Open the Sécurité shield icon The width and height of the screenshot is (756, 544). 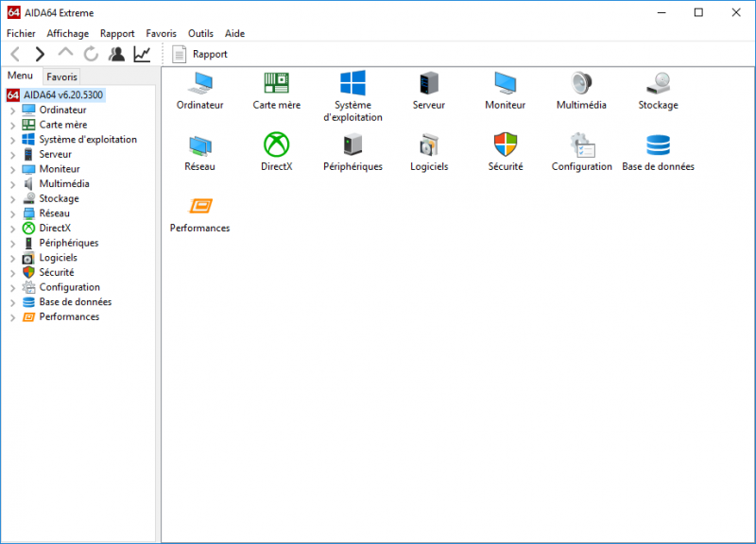point(506,144)
